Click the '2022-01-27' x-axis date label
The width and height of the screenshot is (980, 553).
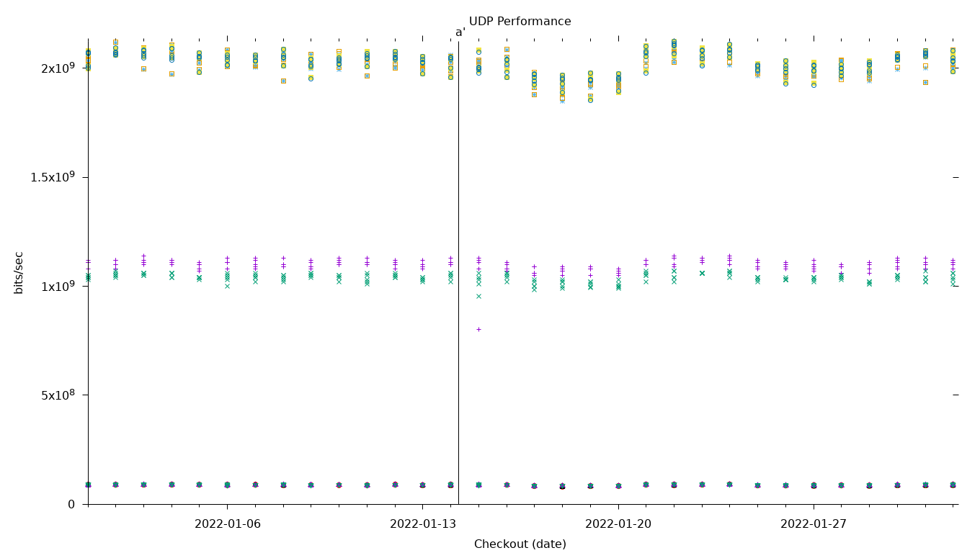coord(814,524)
